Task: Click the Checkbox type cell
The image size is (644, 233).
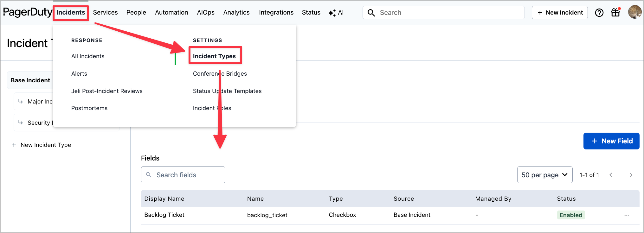Action: tap(342, 215)
